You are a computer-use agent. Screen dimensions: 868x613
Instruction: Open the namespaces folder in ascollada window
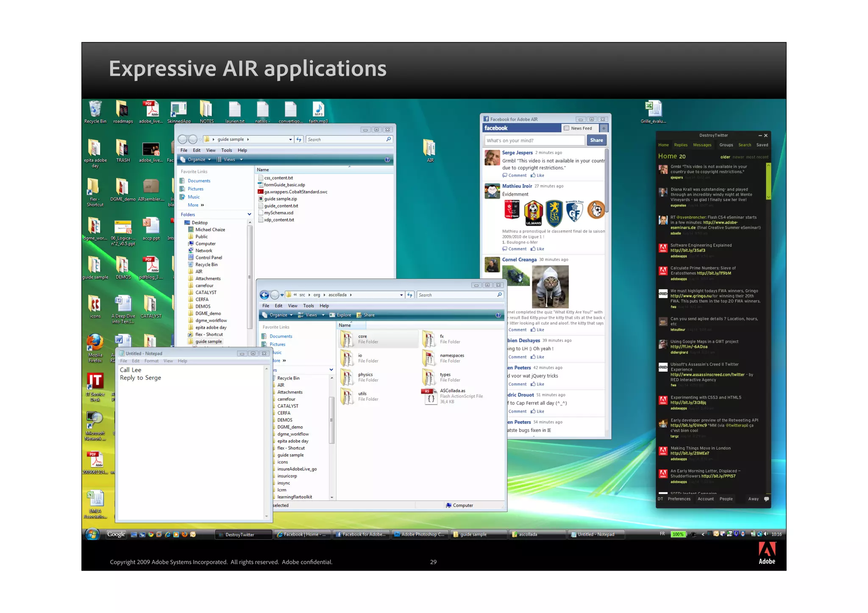443,358
